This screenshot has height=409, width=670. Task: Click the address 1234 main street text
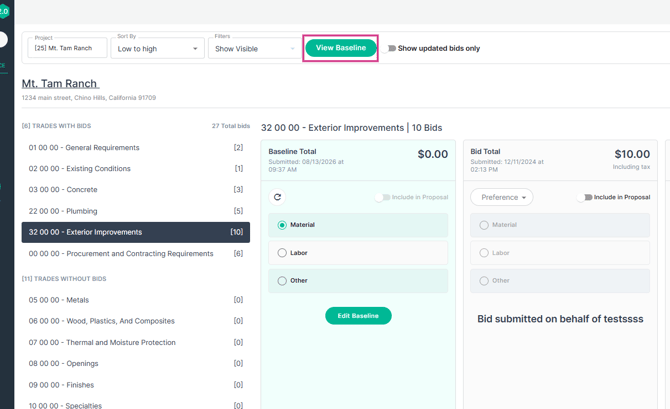(x=89, y=98)
